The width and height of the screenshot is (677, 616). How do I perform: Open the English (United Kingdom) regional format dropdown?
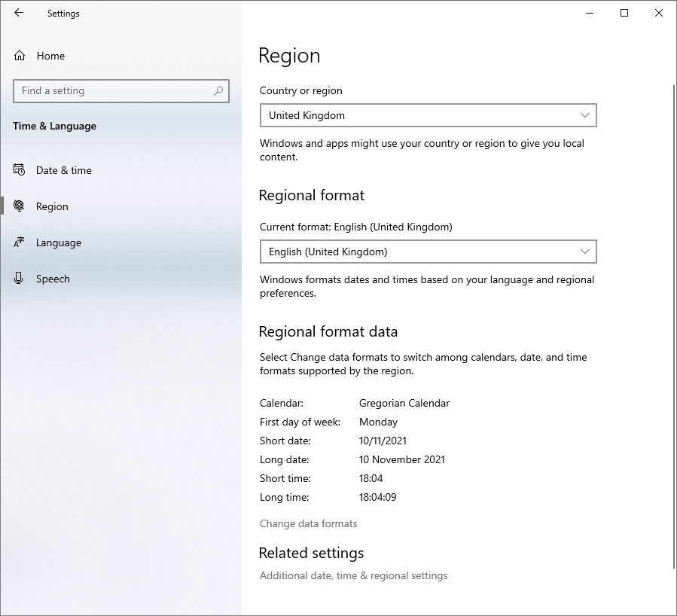(427, 252)
